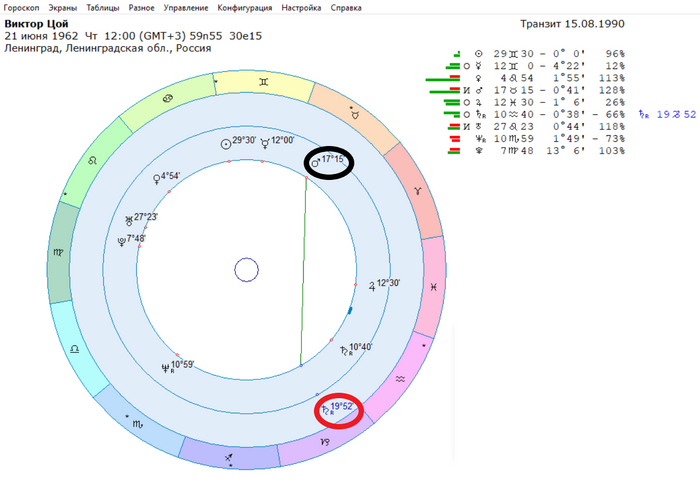Click the Neptune glyph in the planets table
The image size is (700, 486).
[480, 139]
